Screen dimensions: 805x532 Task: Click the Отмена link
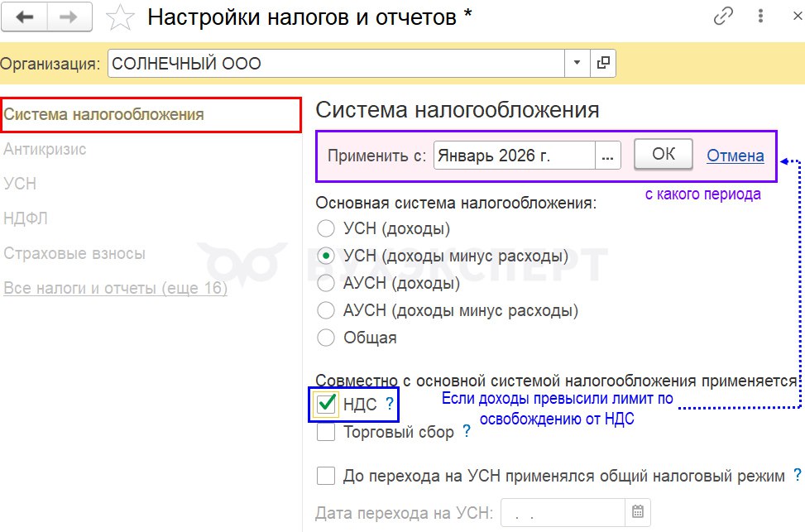coord(736,155)
